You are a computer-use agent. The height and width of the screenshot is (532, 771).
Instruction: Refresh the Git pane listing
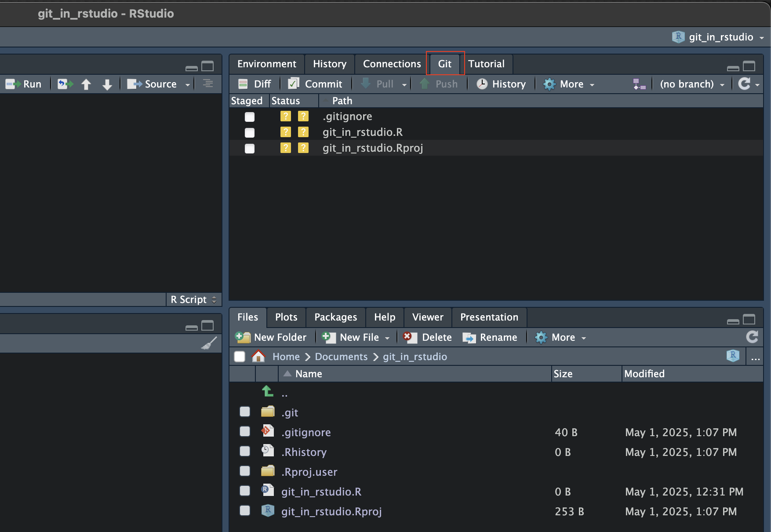pyautogui.click(x=744, y=84)
